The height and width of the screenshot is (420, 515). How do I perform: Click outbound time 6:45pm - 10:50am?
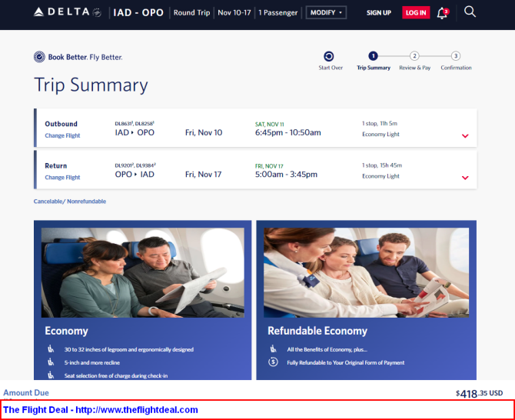pyautogui.click(x=288, y=132)
